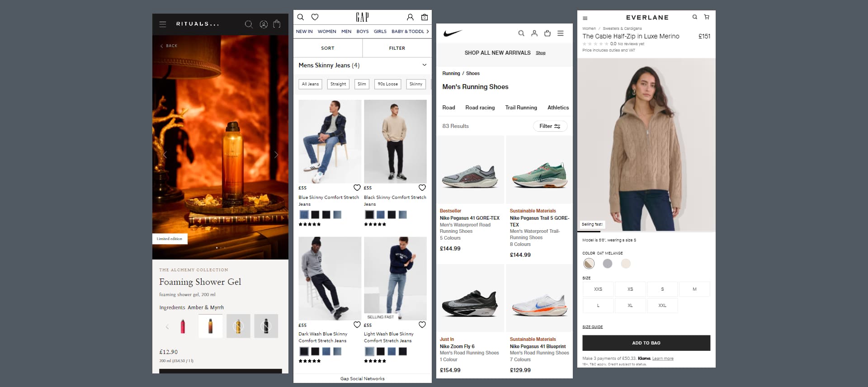Open the Rituals shopping bag

click(277, 24)
